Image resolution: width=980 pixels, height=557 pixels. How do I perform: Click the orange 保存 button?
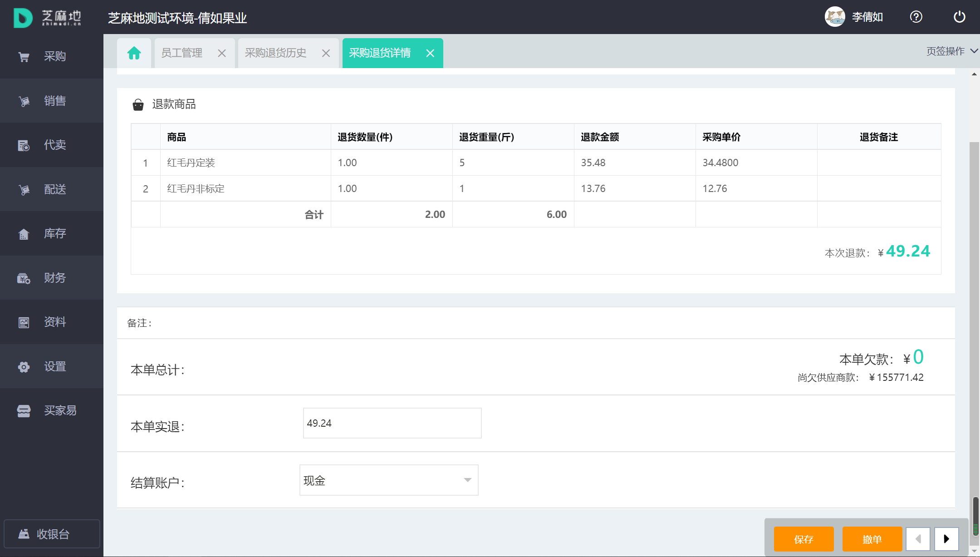[x=804, y=539]
